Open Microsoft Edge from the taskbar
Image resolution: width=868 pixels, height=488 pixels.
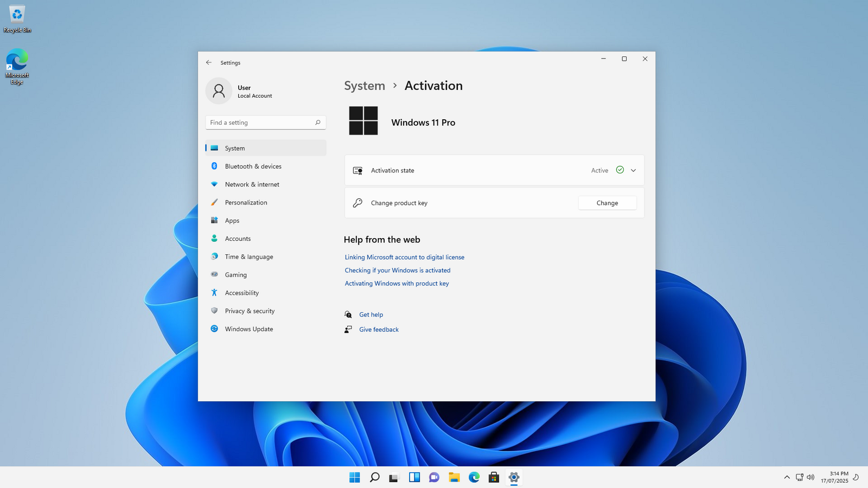[474, 477]
